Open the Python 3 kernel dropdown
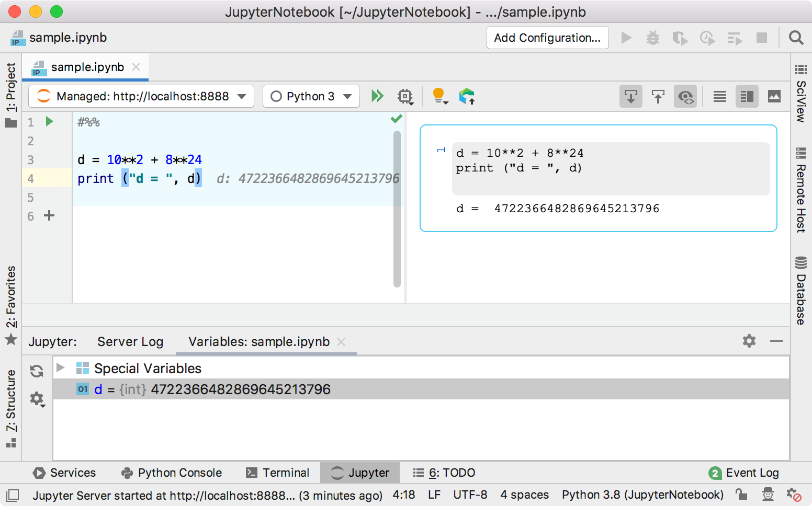 311,96
